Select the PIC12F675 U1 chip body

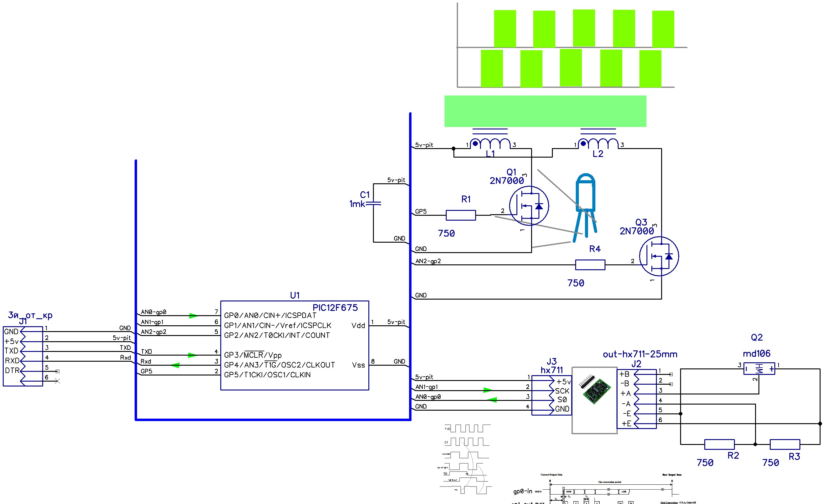tap(294, 345)
